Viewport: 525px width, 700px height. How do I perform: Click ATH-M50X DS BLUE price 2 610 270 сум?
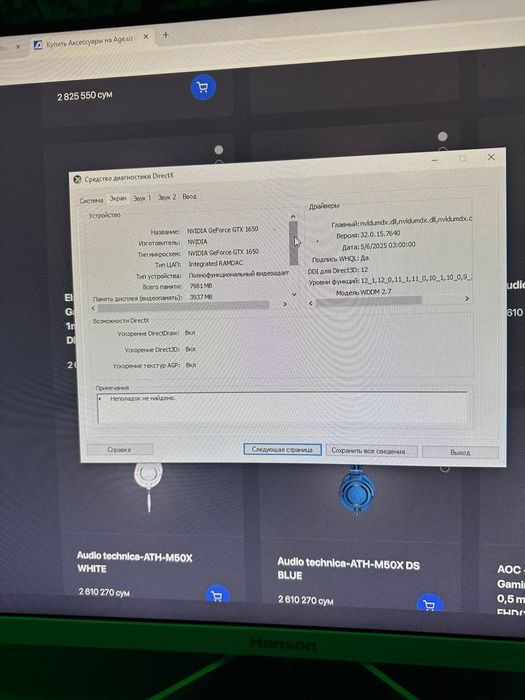click(305, 600)
